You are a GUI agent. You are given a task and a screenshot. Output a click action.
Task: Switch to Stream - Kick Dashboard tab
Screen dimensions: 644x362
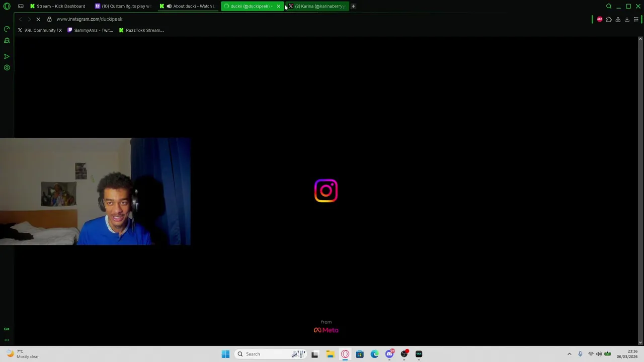pyautogui.click(x=57, y=6)
